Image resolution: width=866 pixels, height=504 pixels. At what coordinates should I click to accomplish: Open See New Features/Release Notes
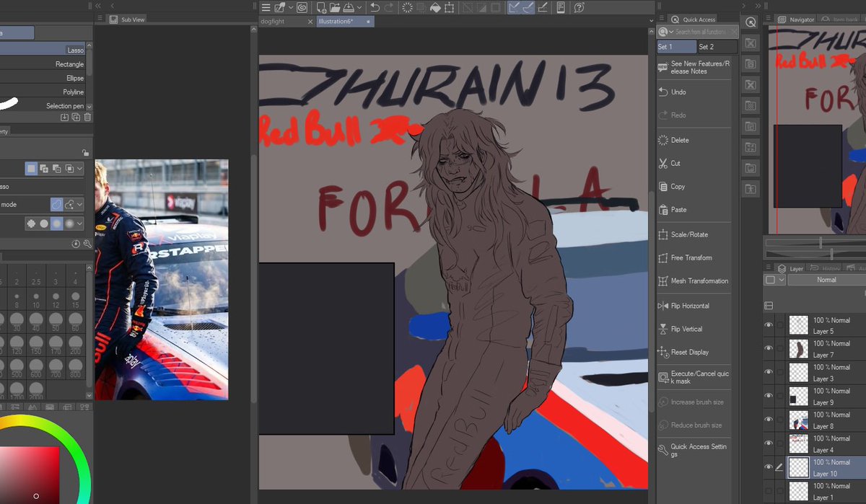[694, 67]
